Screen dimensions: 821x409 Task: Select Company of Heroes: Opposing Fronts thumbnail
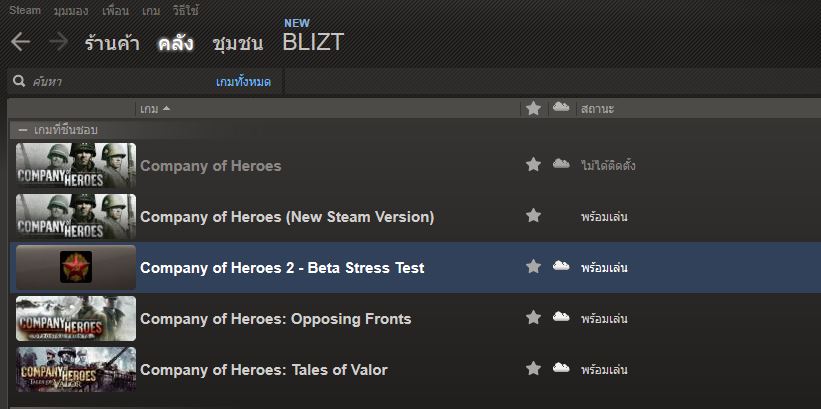click(76, 318)
